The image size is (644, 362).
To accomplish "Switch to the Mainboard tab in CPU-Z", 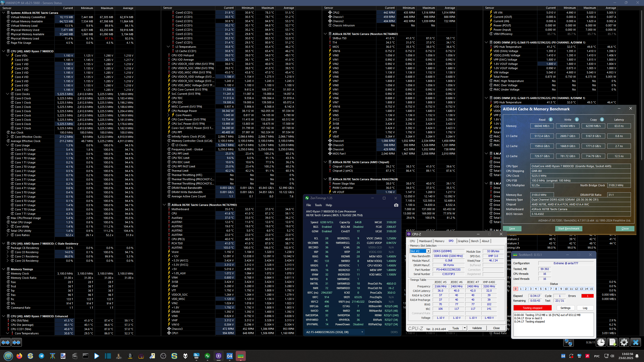I will point(425,241).
